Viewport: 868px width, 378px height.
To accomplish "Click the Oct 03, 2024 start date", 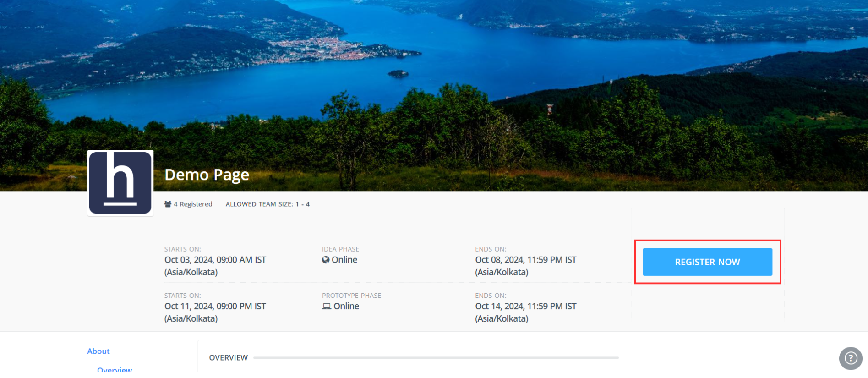I will [215, 260].
